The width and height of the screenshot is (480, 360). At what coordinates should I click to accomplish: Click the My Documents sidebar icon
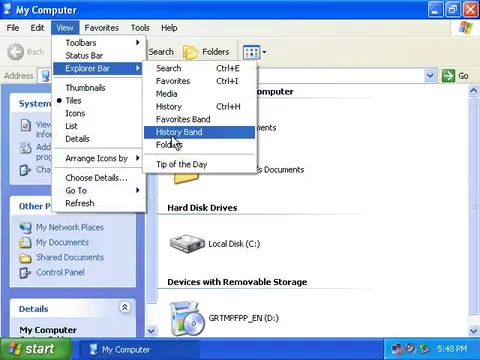[x=25, y=242]
